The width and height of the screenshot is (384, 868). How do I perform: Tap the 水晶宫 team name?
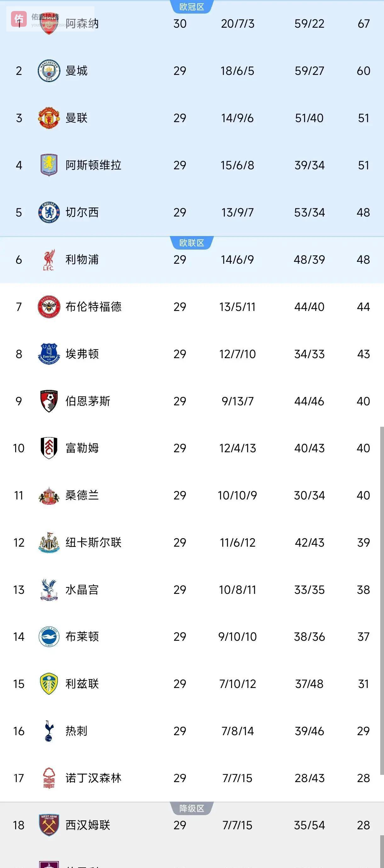pyautogui.click(x=82, y=590)
